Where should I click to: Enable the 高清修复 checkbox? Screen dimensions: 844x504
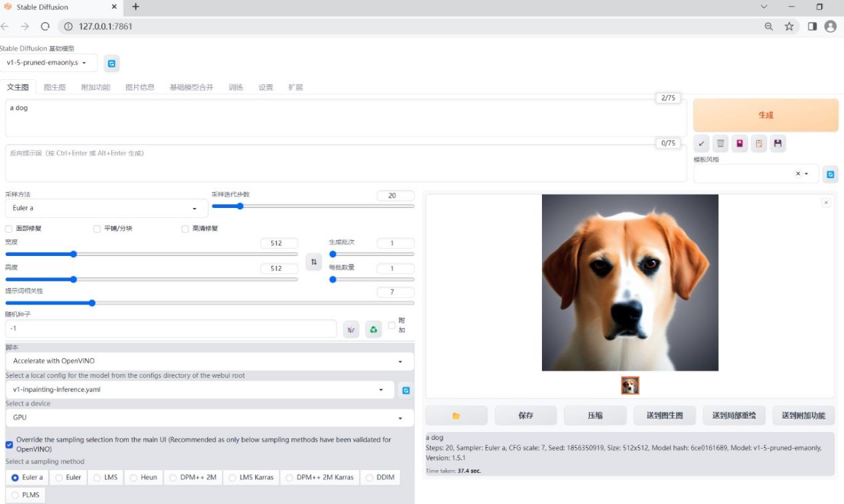[x=185, y=229]
